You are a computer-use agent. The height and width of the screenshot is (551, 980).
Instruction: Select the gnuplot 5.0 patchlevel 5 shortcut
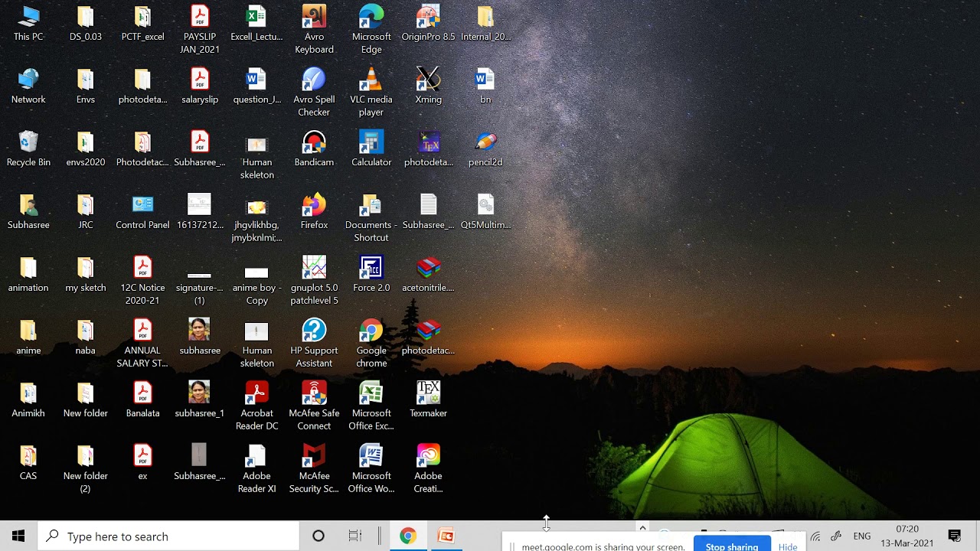[x=314, y=281]
